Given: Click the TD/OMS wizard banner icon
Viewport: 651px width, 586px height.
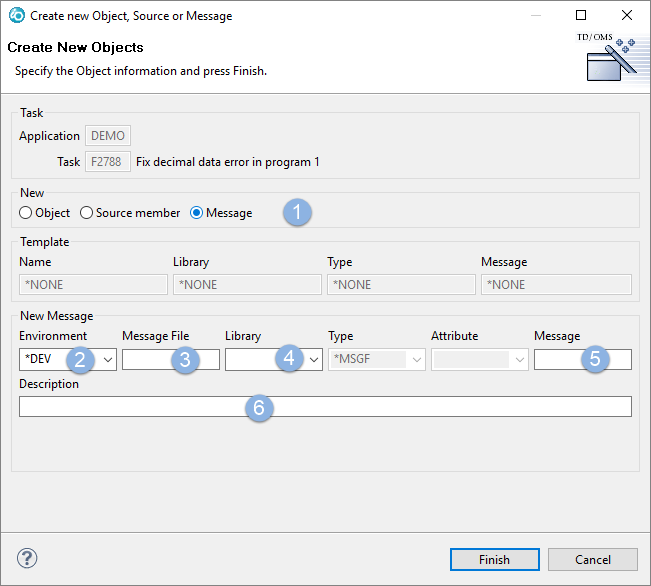Looking at the screenshot, I should (x=611, y=59).
